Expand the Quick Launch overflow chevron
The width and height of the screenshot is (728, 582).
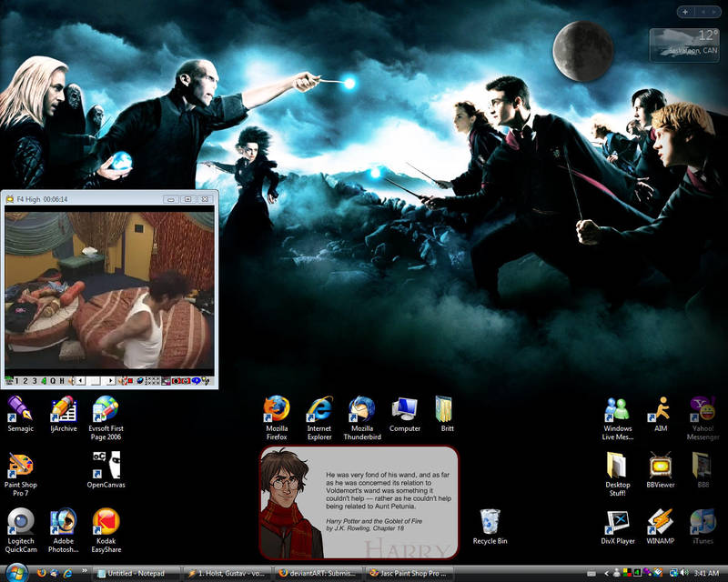pyautogui.click(x=84, y=571)
